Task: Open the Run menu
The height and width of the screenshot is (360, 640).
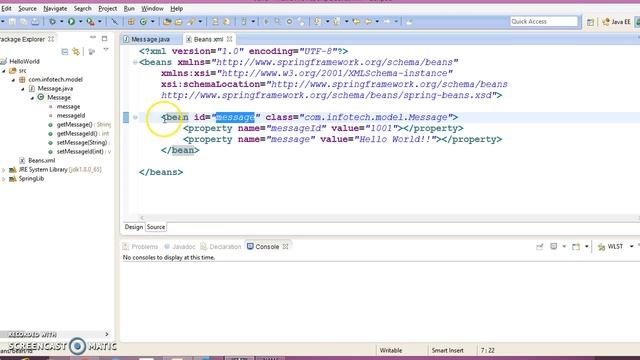Action: (129, 8)
